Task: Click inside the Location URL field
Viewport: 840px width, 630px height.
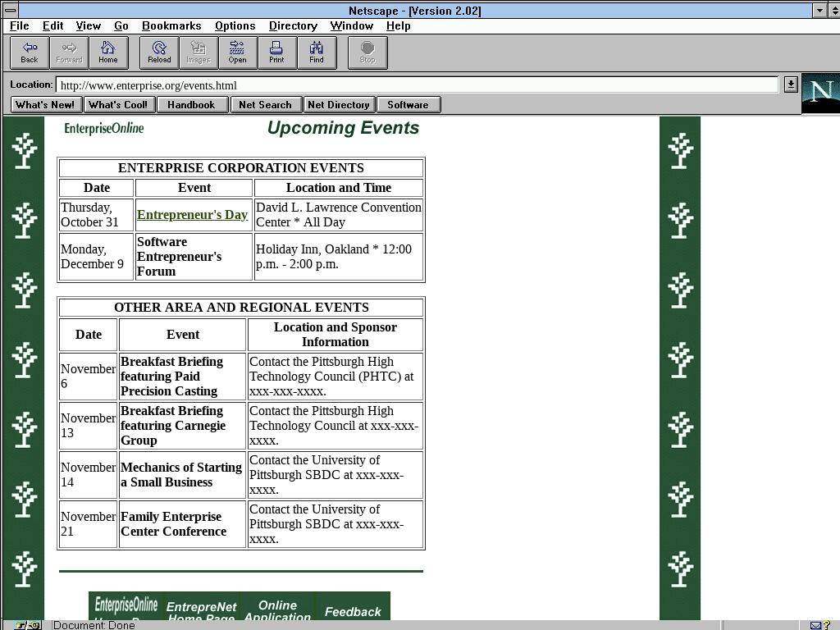Action: (x=410, y=85)
